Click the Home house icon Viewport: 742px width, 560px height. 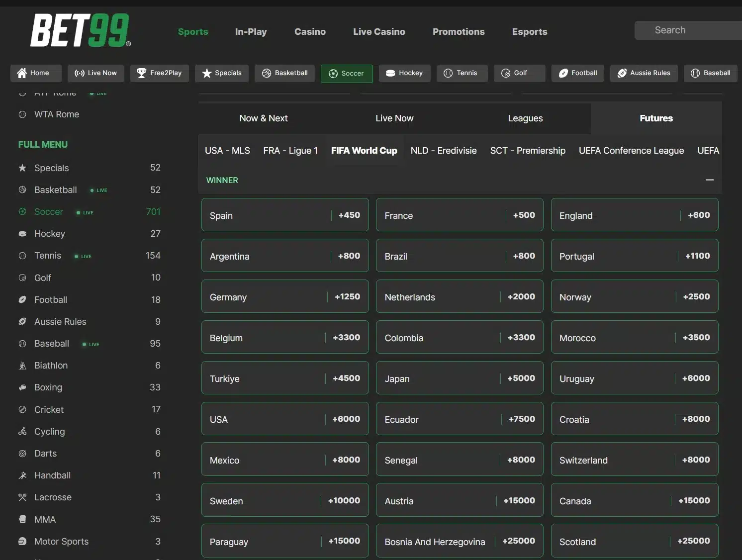(22, 73)
